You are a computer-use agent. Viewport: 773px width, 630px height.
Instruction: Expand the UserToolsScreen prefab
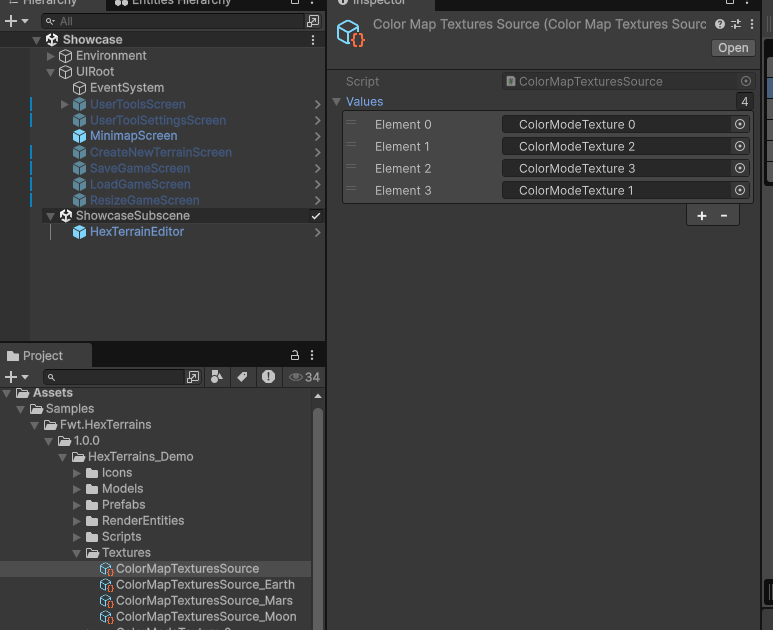64,104
